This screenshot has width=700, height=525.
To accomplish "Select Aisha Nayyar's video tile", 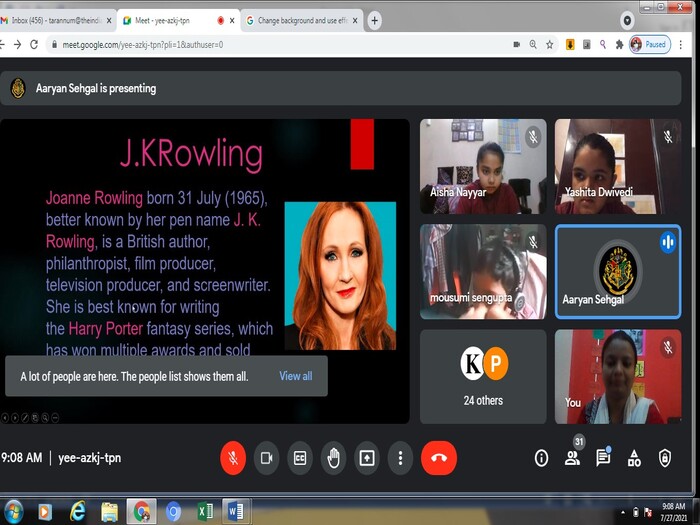I will coord(483,166).
